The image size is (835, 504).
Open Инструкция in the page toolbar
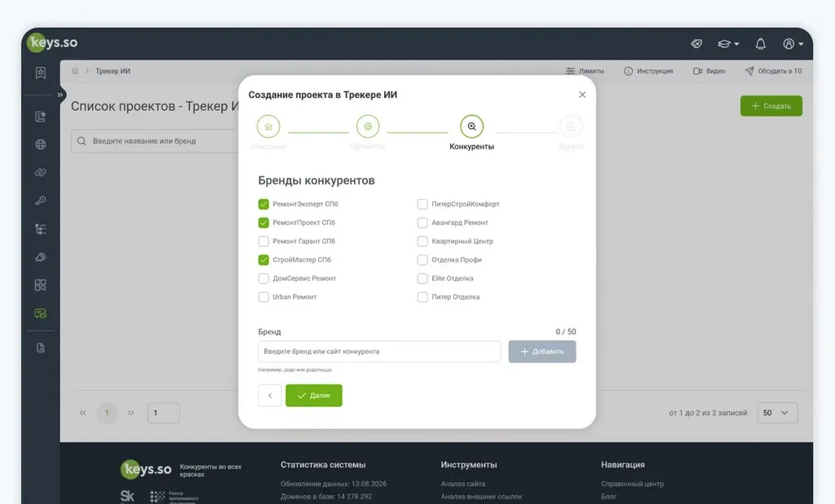(648, 71)
